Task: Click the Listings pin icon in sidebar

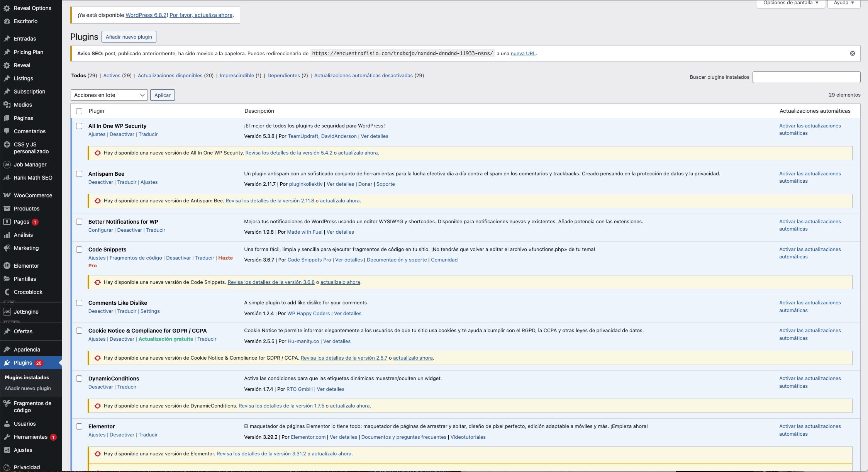Action: pyautogui.click(x=7, y=78)
